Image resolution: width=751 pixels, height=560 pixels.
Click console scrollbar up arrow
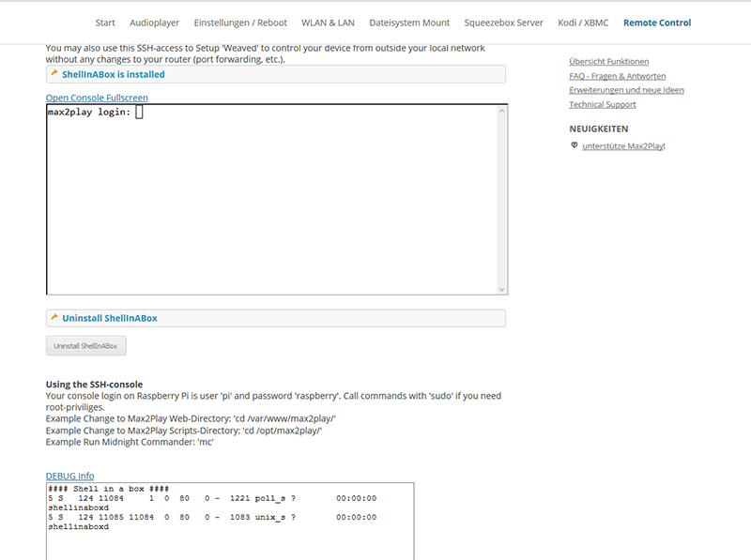pyautogui.click(x=502, y=111)
